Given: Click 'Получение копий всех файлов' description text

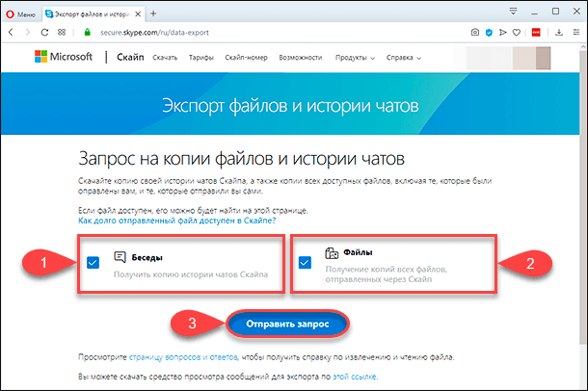Looking at the screenshot, I should coord(387,274).
